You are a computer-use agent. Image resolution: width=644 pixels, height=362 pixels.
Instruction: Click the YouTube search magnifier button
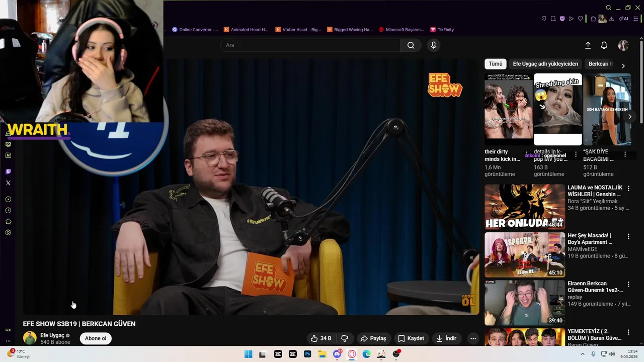tap(411, 45)
